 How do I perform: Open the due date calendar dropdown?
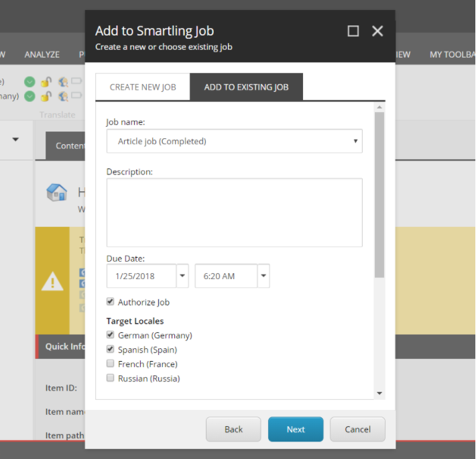[x=182, y=276]
